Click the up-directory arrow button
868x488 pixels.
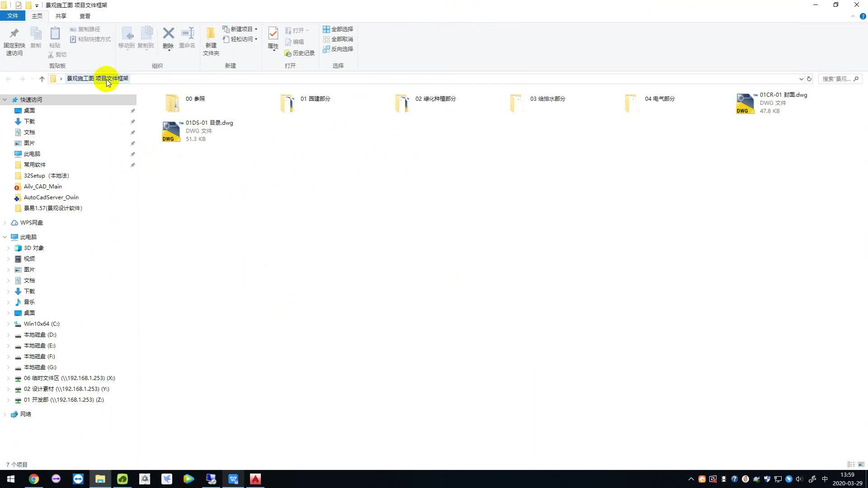[x=42, y=79]
